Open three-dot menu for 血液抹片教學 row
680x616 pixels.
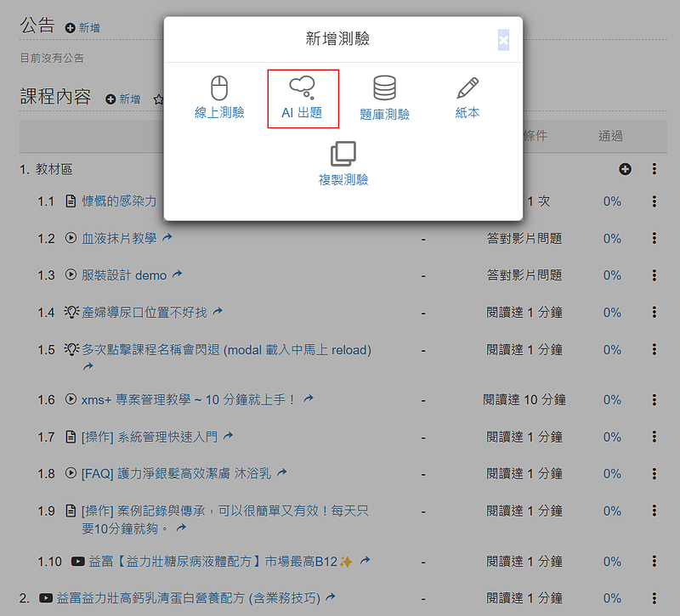point(654,239)
